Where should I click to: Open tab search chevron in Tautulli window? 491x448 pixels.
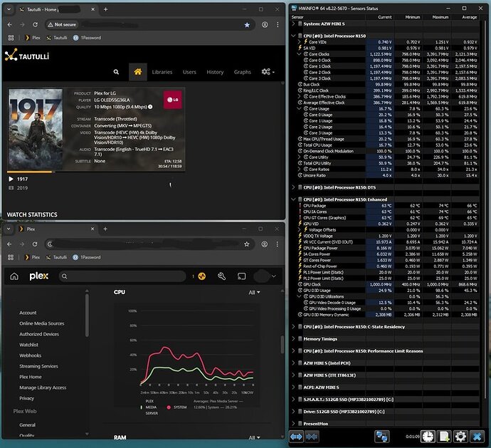coord(9,9)
